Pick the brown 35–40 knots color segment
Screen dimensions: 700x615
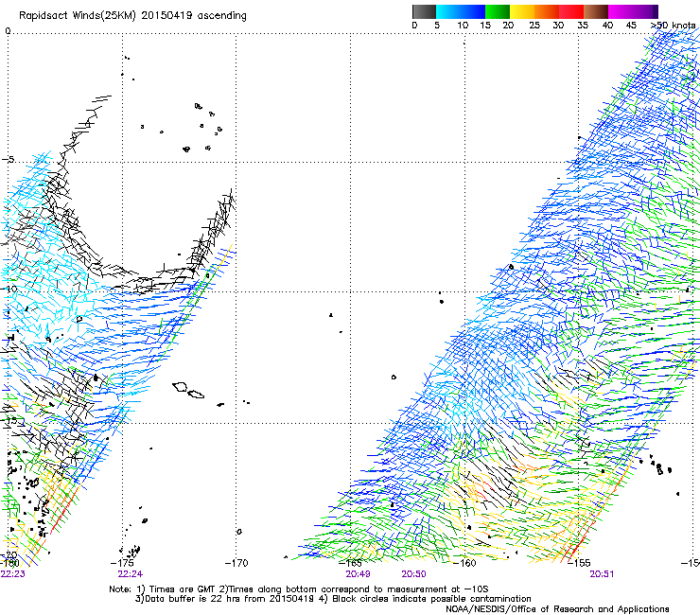[596, 11]
